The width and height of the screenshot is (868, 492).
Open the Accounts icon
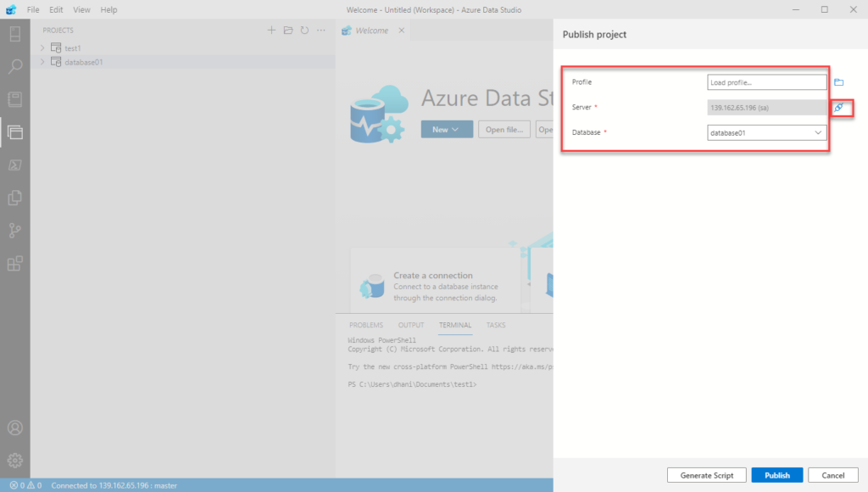pyautogui.click(x=15, y=428)
